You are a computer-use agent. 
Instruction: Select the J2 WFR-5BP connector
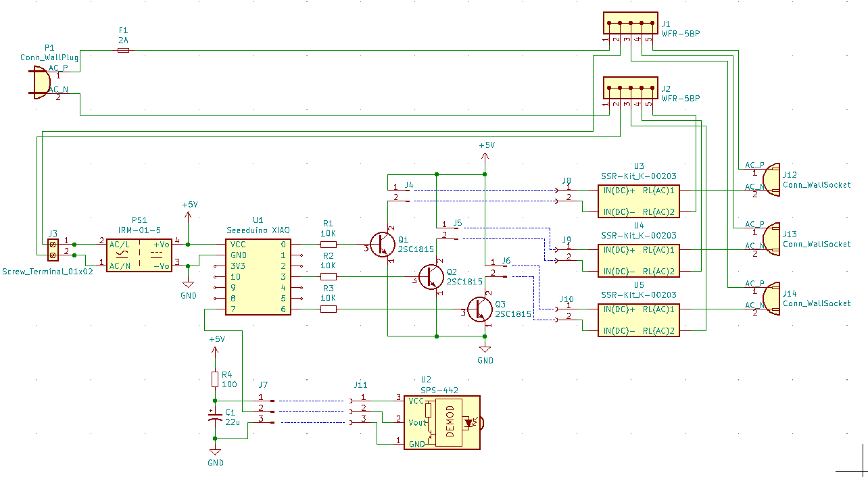[629, 89]
